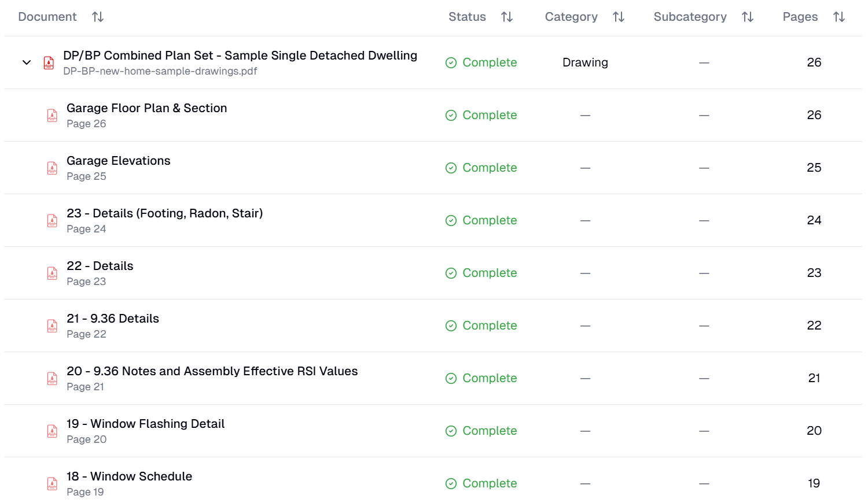Sort by Subcategory column

click(748, 17)
